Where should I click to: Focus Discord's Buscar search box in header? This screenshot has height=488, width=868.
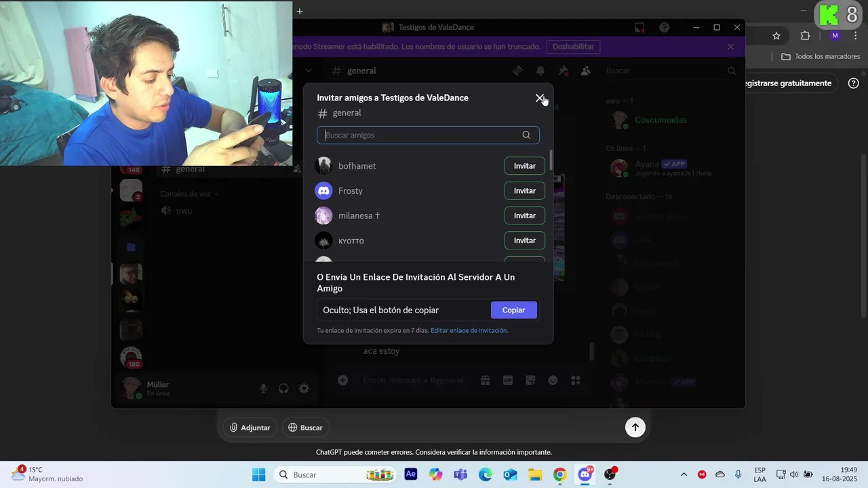pyautogui.click(x=670, y=70)
